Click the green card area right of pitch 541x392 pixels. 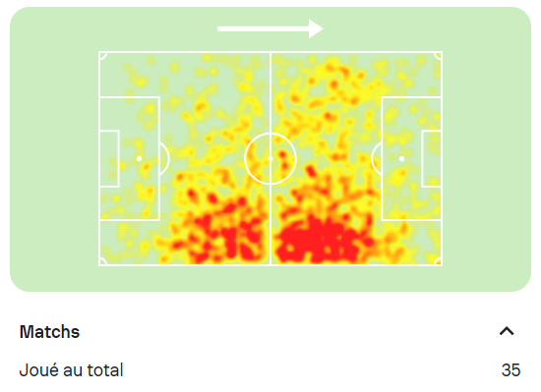487,158
